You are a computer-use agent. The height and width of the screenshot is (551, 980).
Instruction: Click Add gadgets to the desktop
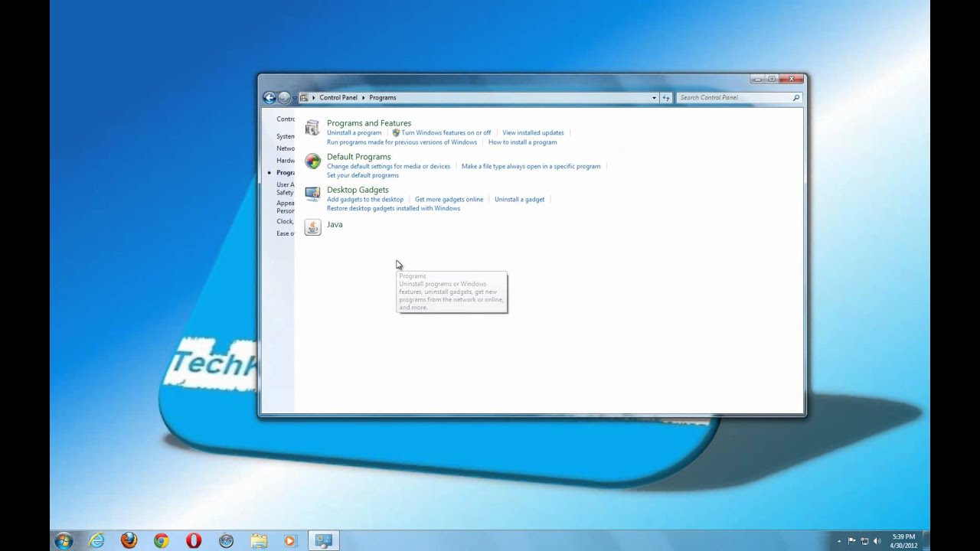365,199
